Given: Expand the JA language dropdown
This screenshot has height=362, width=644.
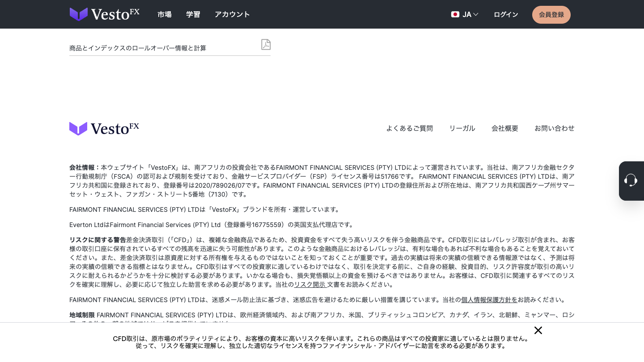Looking at the screenshot, I should pyautogui.click(x=465, y=14).
